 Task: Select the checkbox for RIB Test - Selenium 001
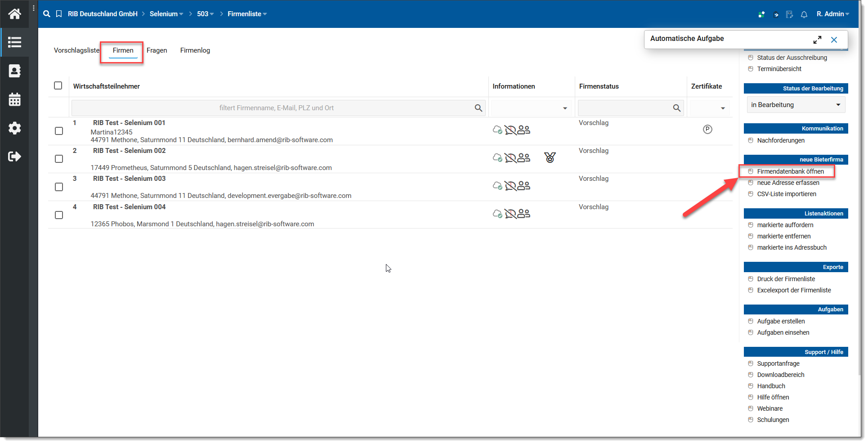(x=59, y=131)
